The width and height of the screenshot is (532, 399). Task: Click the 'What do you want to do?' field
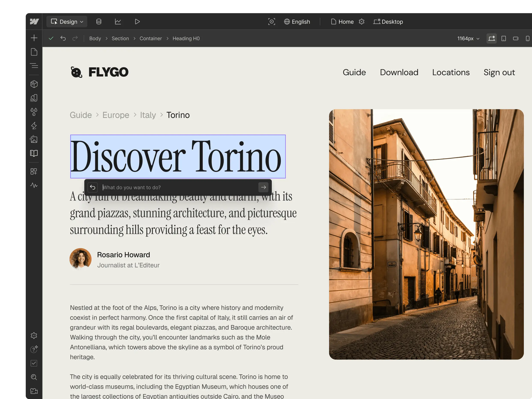click(178, 187)
